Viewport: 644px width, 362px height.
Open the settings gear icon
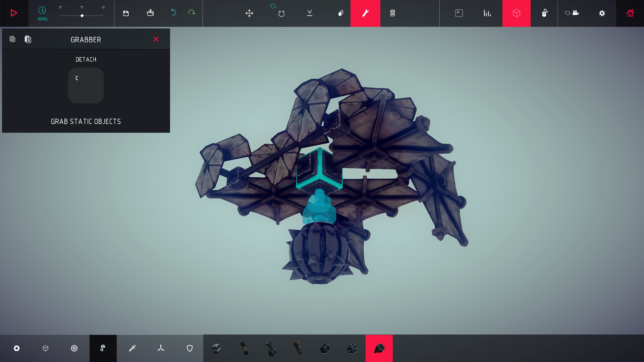(602, 13)
